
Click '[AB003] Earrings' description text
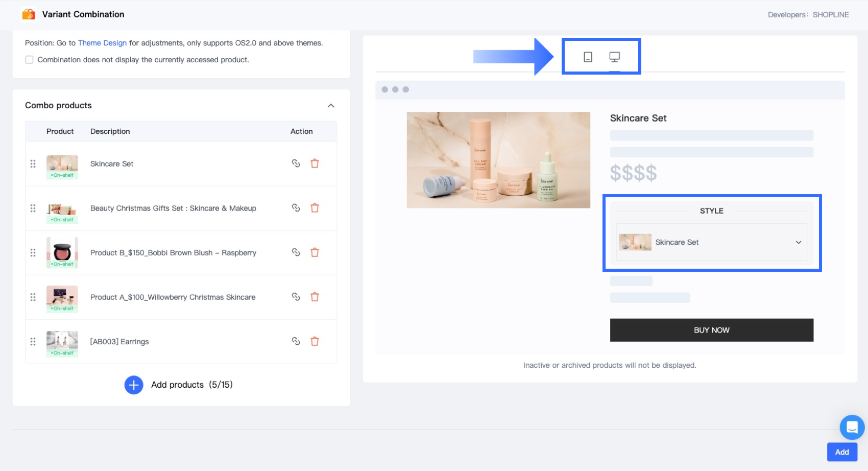(x=119, y=342)
